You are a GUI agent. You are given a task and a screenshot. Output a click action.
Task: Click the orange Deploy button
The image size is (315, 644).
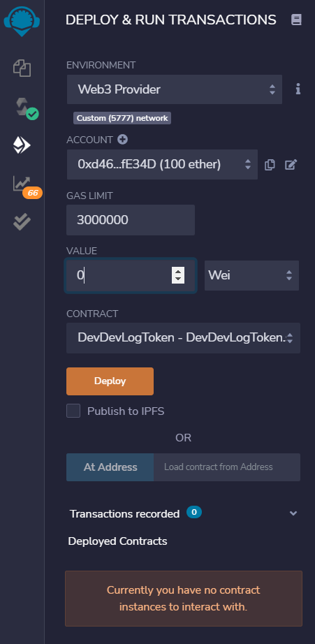110,381
